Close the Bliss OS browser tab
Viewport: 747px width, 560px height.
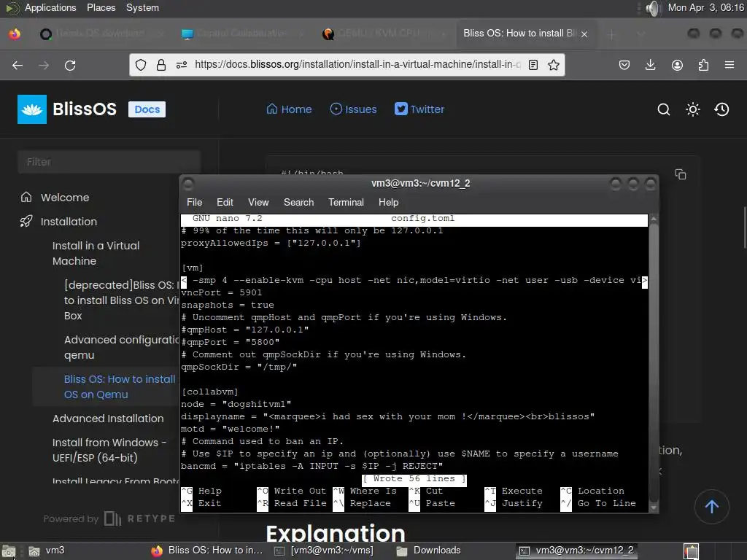[x=584, y=34]
